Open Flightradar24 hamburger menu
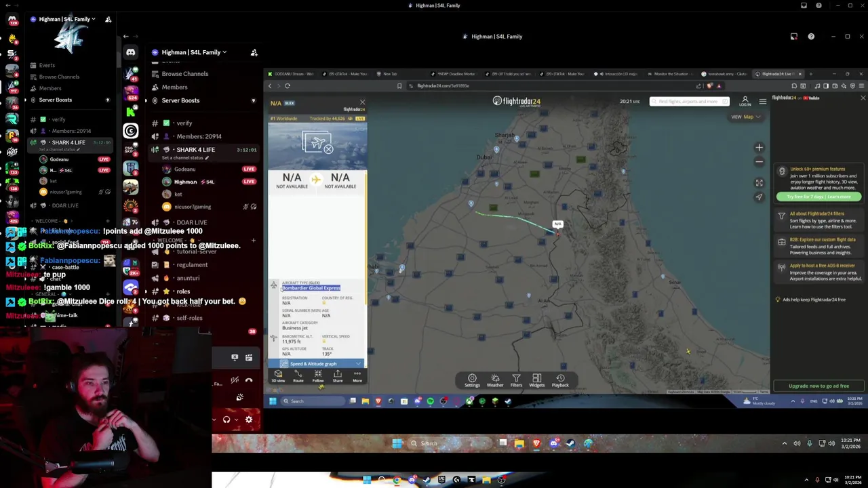868x488 pixels. (763, 102)
